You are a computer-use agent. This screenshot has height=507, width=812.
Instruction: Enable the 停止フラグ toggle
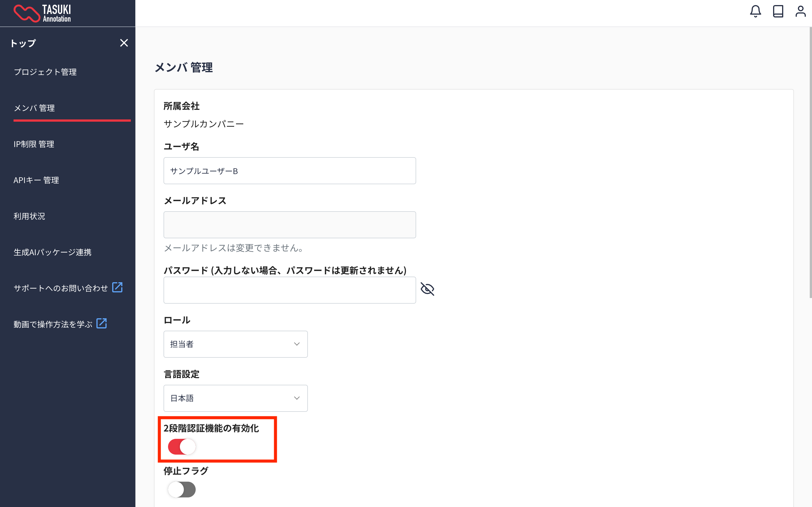coord(182,490)
